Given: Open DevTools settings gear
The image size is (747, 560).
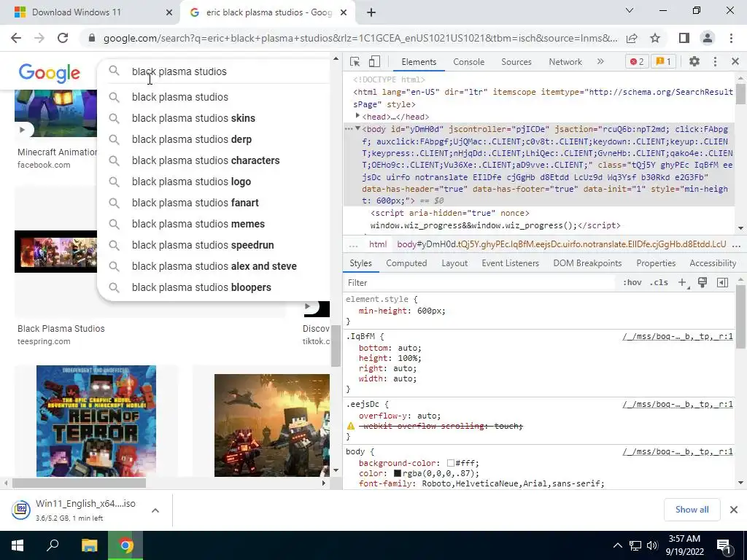Looking at the screenshot, I should tap(694, 61).
